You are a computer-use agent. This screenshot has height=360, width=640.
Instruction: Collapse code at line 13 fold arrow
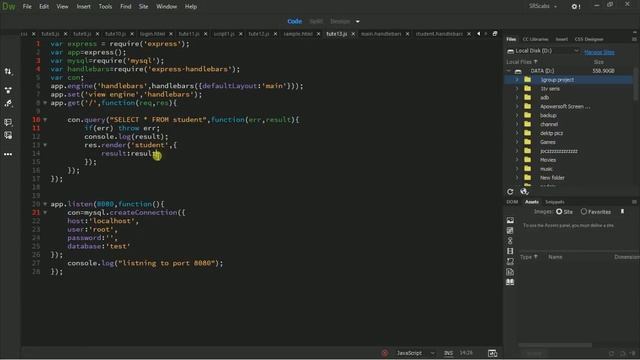[x=45, y=145]
